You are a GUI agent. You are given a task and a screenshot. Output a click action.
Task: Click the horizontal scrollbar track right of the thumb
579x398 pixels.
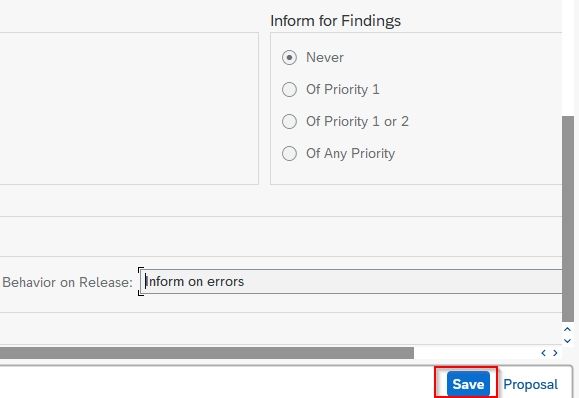[x=476, y=353]
